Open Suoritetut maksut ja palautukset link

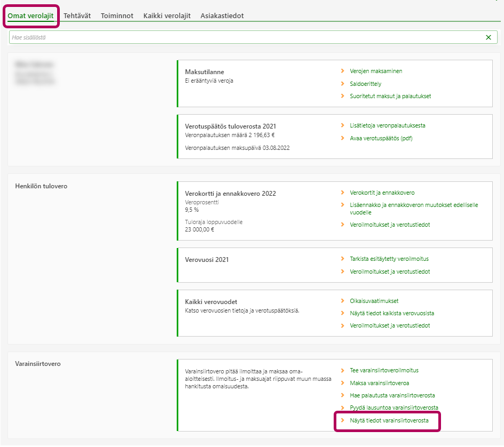pyautogui.click(x=390, y=96)
